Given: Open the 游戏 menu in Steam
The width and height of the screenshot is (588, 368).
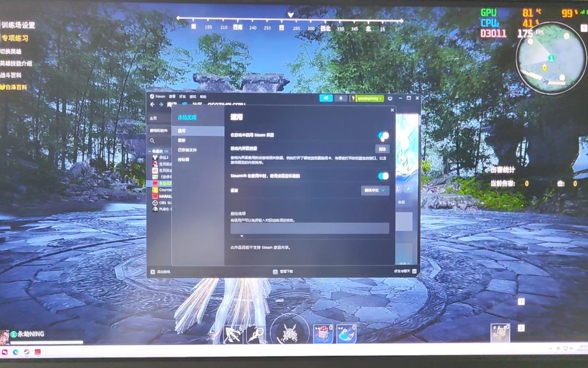Looking at the screenshot, I should tap(193, 97).
